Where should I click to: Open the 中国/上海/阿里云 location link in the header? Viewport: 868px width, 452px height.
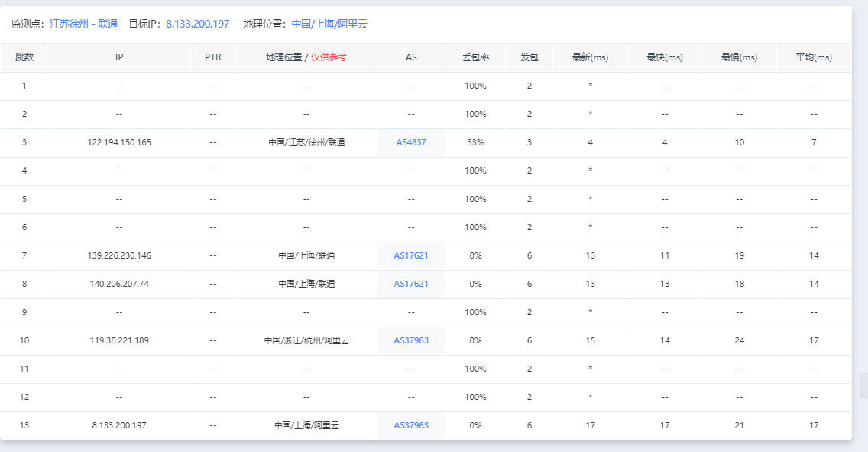point(329,24)
